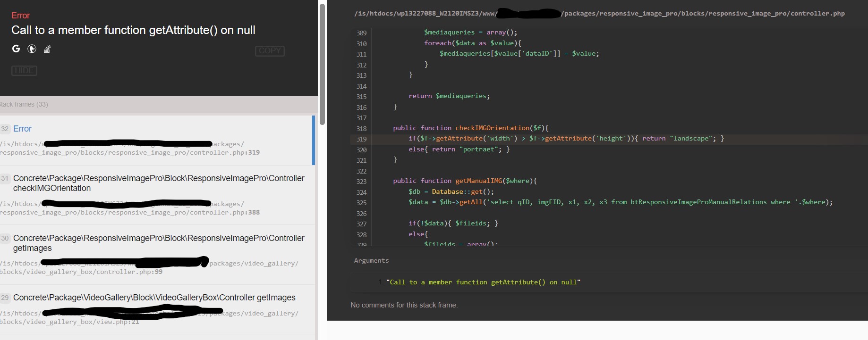
Task: Click the stack frames (33) header
Action: 25,104
